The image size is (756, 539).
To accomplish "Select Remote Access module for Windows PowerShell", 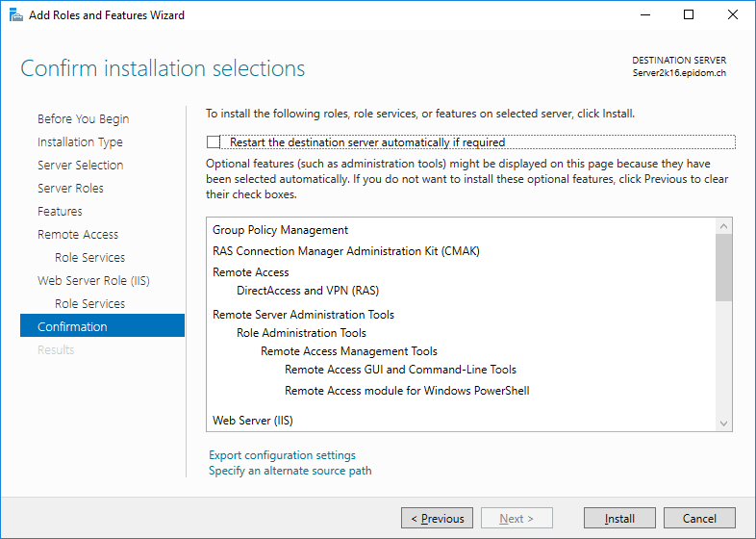I will tap(407, 391).
